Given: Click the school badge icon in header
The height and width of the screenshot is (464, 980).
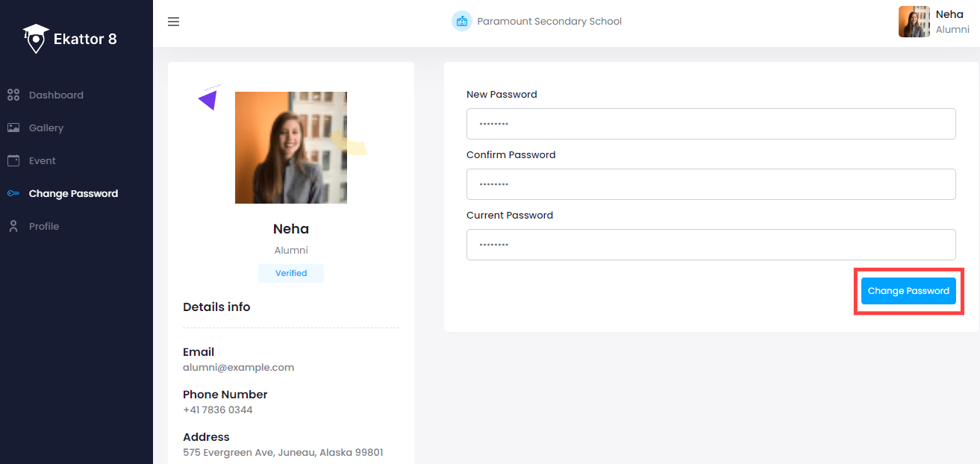Looking at the screenshot, I should [x=461, y=21].
